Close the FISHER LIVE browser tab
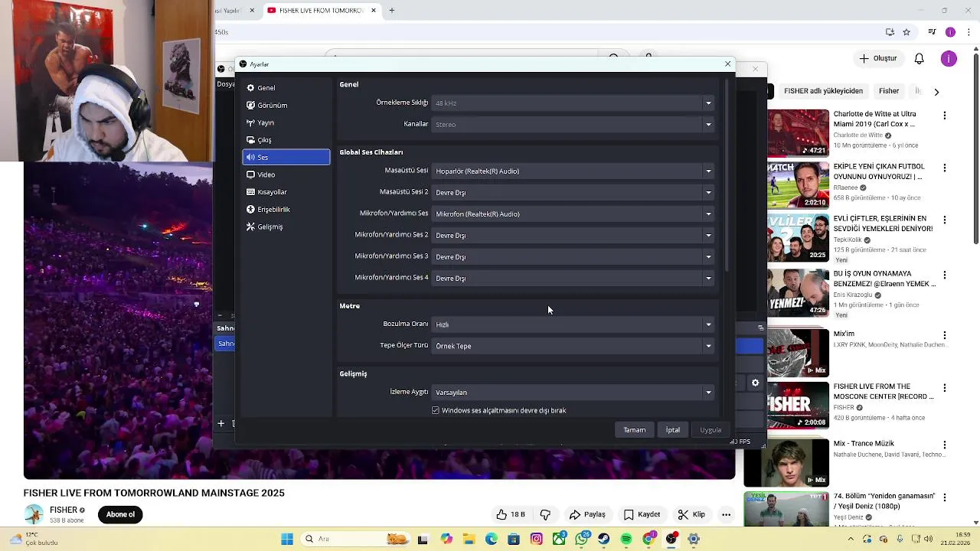980x551 pixels. coord(374,10)
